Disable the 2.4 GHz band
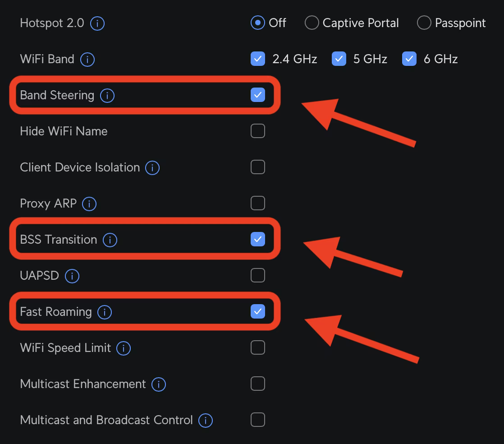504x444 pixels. 257,59
